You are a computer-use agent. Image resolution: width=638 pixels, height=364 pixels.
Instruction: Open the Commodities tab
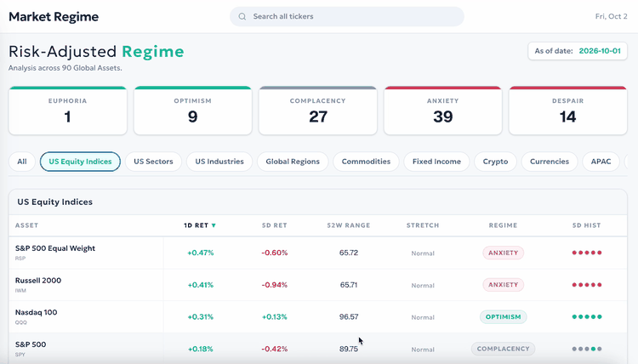[x=366, y=162]
